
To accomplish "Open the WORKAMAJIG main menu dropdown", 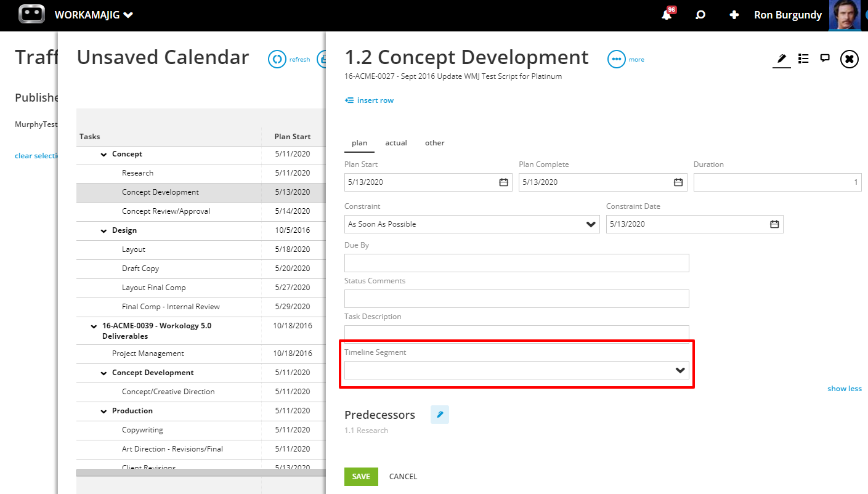I will point(94,15).
